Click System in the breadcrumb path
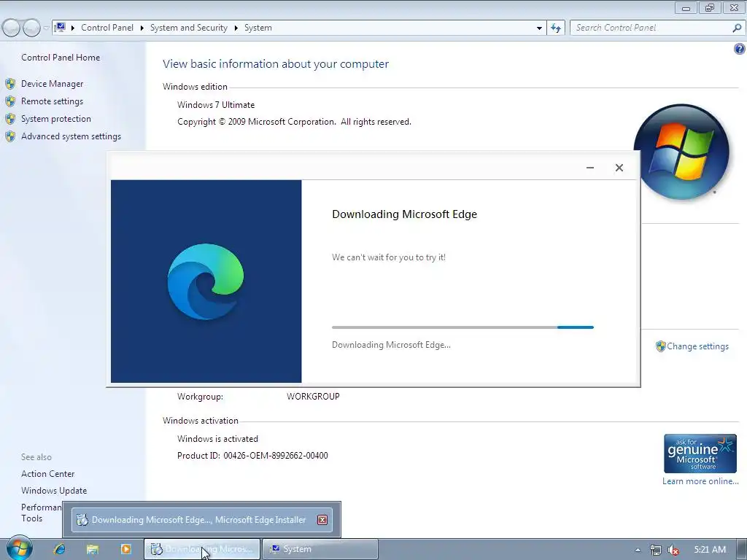This screenshot has height=560, width=747. pyautogui.click(x=258, y=28)
